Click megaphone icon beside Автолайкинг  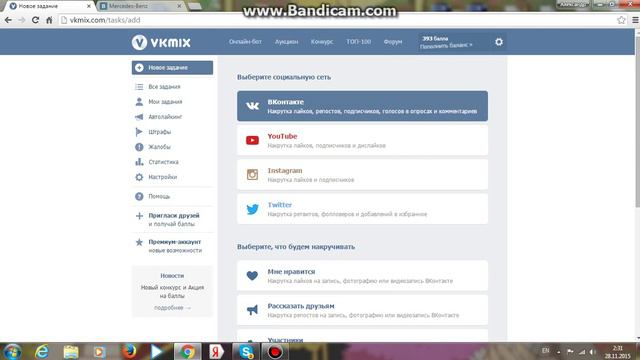tap(139, 117)
